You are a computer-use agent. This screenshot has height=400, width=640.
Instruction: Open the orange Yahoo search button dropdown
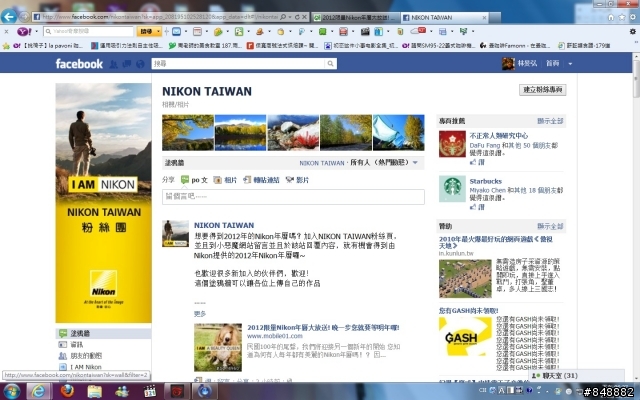pos(159,31)
